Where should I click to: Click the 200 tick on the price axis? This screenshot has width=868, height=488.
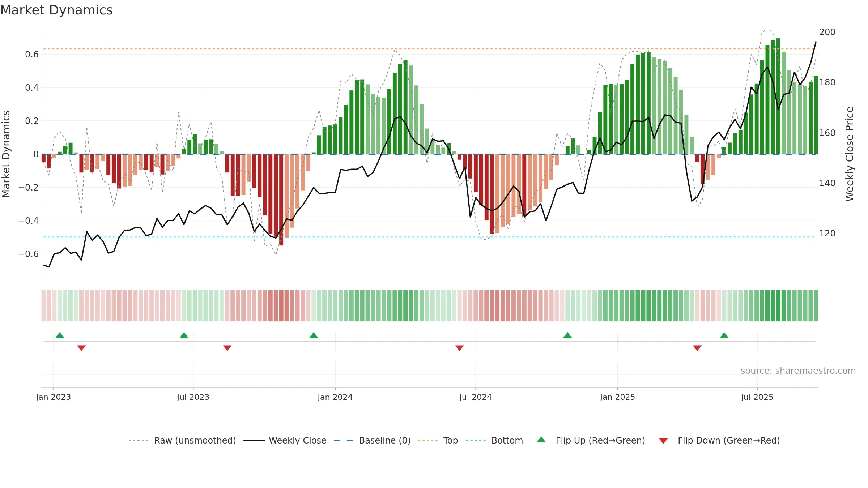point(827,32)
